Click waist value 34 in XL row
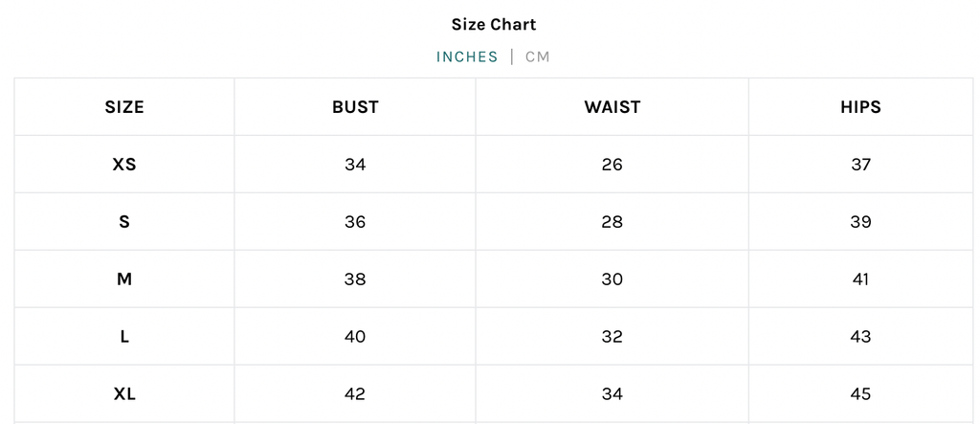This screenshot has height=424, width=980. 612,394
